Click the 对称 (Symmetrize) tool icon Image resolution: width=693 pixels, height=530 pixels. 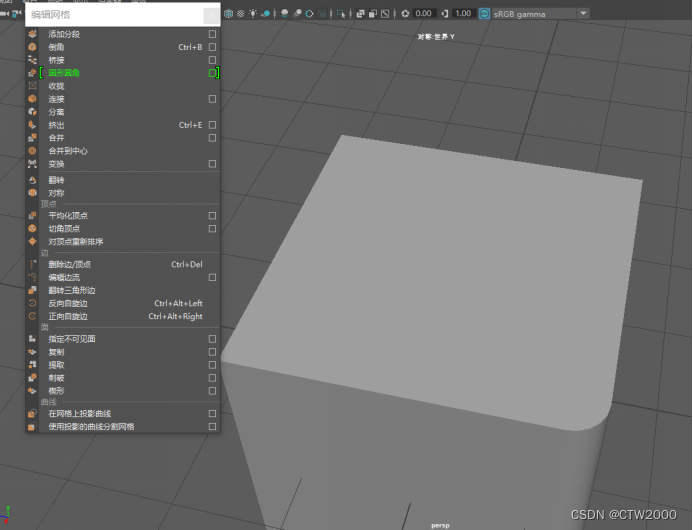pyautogui.click(x=32, y=193)
